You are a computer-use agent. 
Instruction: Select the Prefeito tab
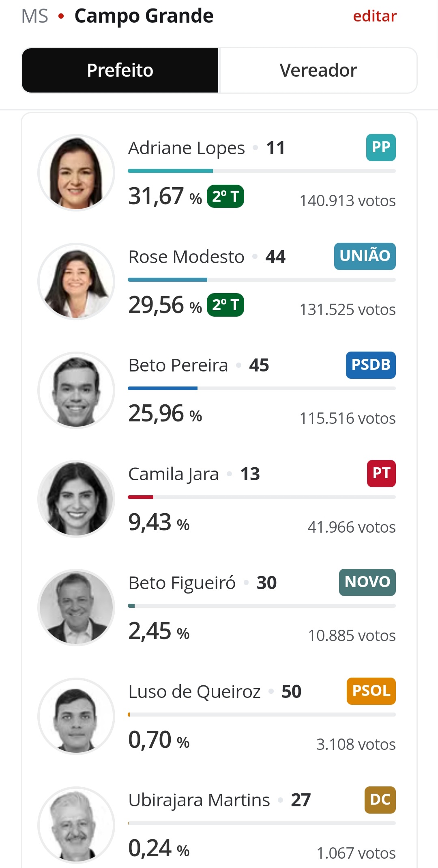(x=120, y=70)
